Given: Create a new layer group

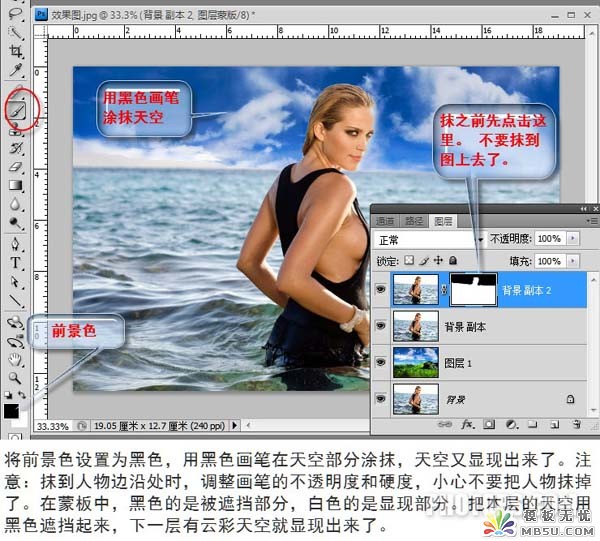Looking at the screenshot, I should click(533, 424).
